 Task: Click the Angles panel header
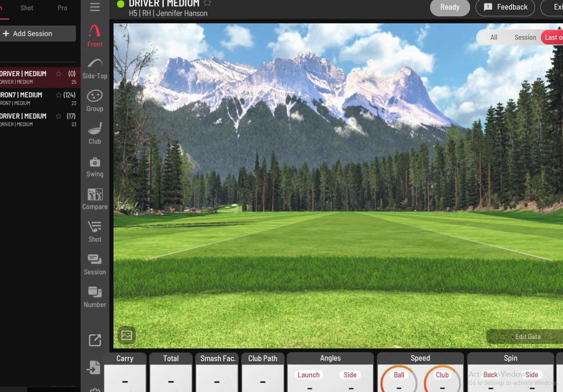[330, 358]
